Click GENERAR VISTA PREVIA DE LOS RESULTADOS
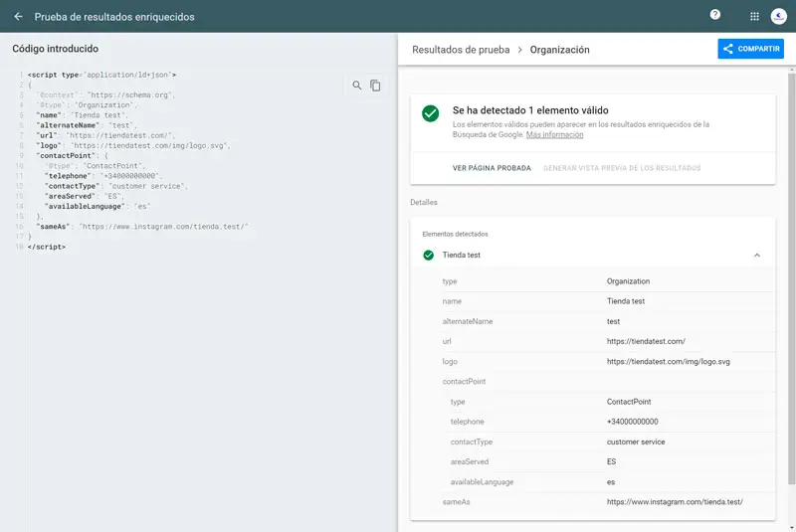796x532 pixels. point(622,168)
